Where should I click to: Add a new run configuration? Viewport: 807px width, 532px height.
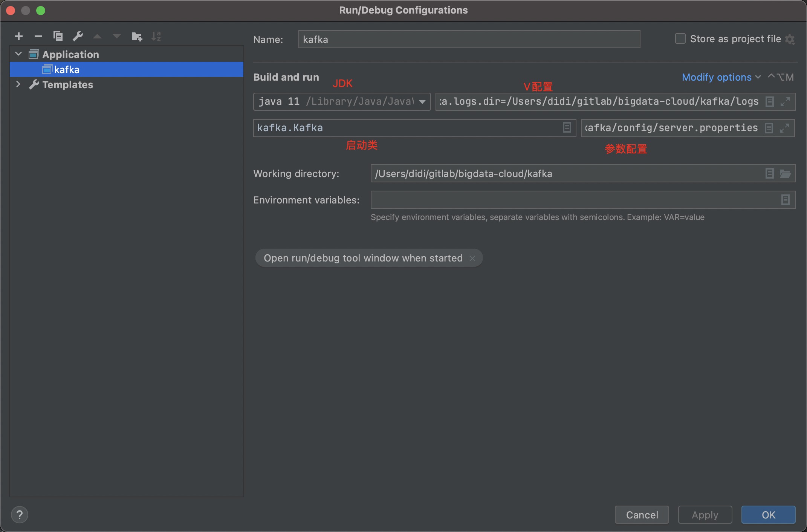pos(18,36)
